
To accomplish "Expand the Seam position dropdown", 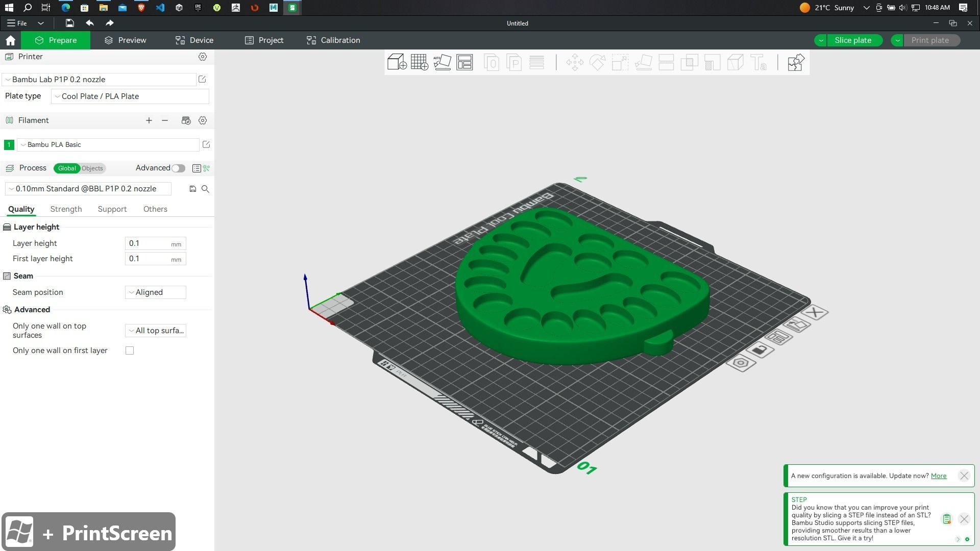I will pos(155,292).
